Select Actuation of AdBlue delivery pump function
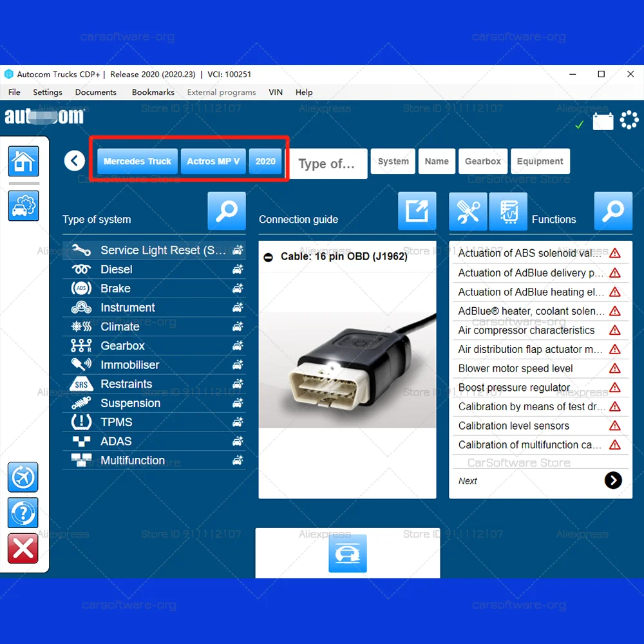This screenshot has width=644, height=644. pos(540,272)
